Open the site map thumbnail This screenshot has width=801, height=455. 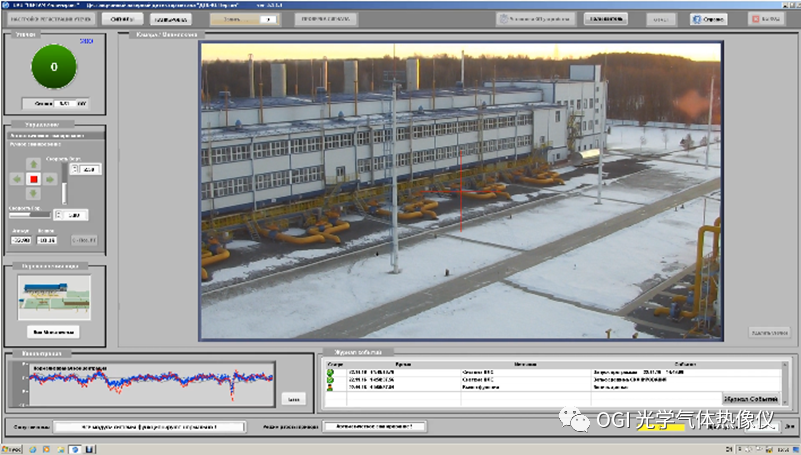[x=54, y=298]
